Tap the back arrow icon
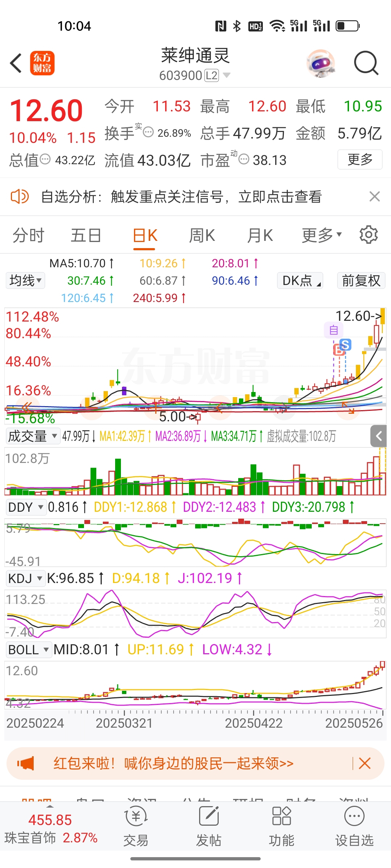The height and width of the screenshot is (868, 391). (16, 63)
